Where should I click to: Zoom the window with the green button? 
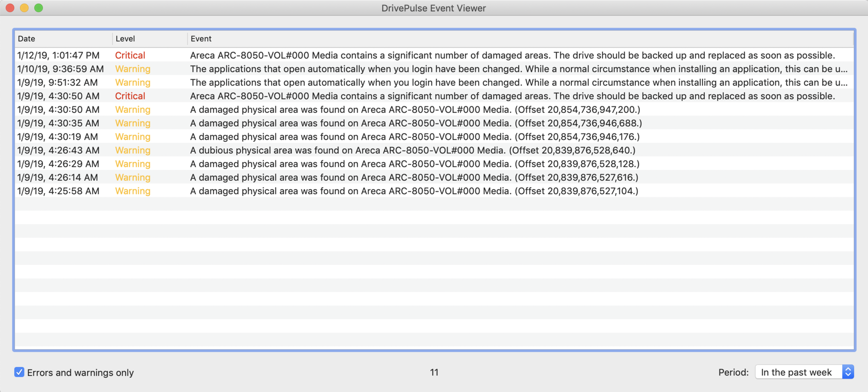(x=39, y=8)
